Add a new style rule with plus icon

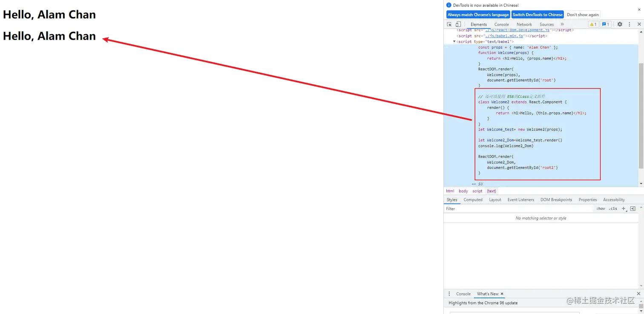click(x=624, y=208)
